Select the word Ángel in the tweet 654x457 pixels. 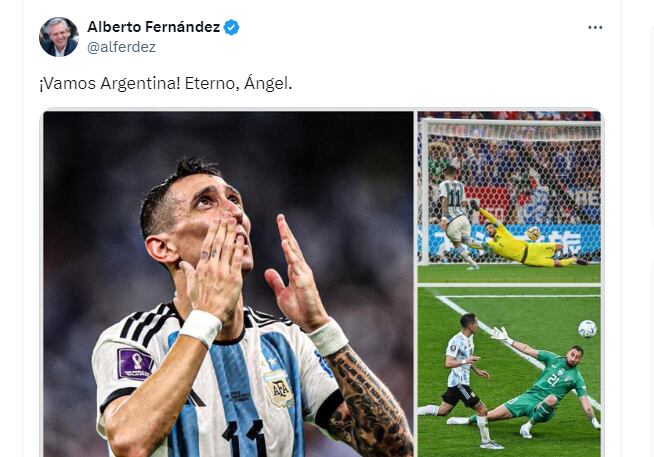[x=268, y=83]
